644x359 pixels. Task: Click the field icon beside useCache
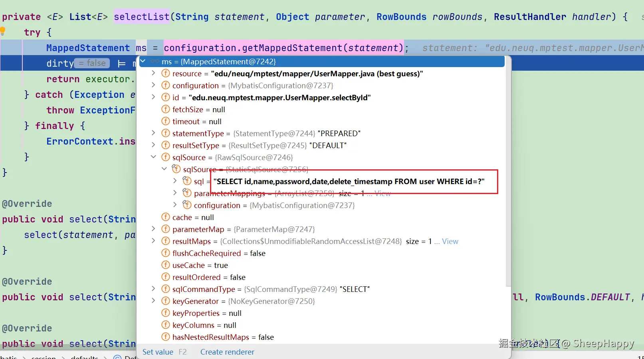tap(166, 265)
